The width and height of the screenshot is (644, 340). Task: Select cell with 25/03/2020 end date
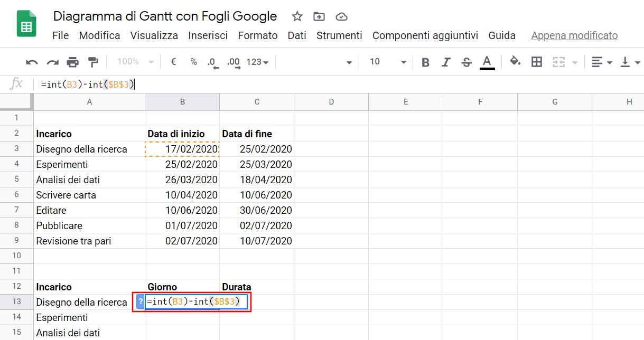click(257, 164)
